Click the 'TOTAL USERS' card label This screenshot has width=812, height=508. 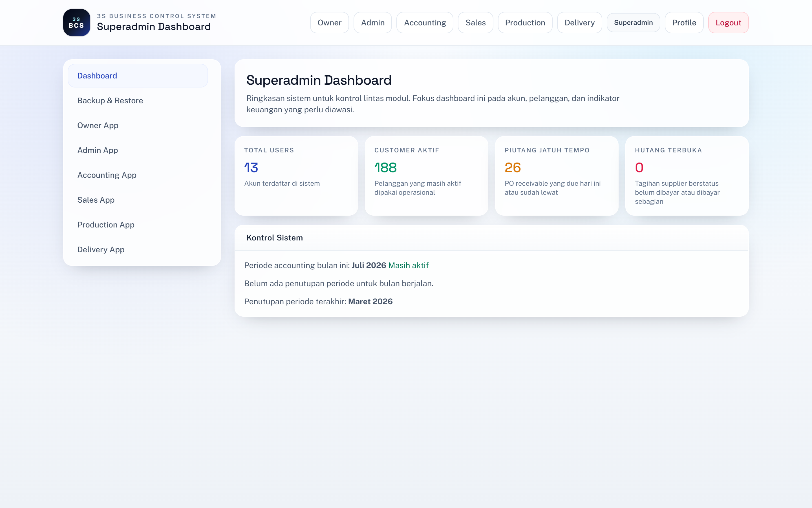[269, 150]
